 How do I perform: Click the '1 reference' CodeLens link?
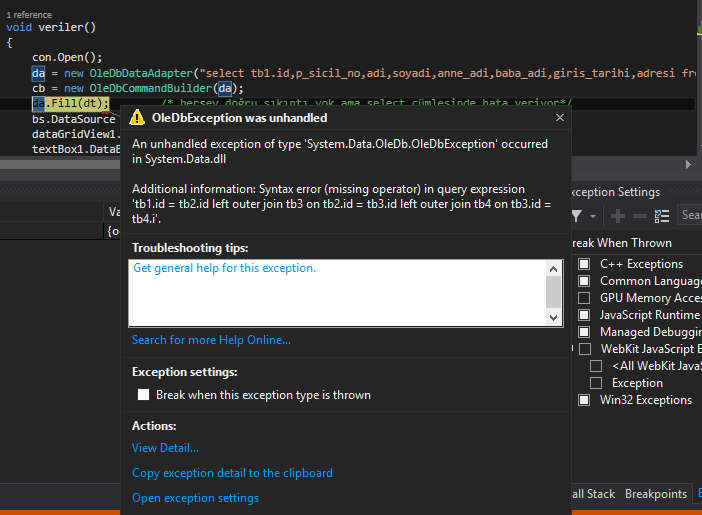29,15
